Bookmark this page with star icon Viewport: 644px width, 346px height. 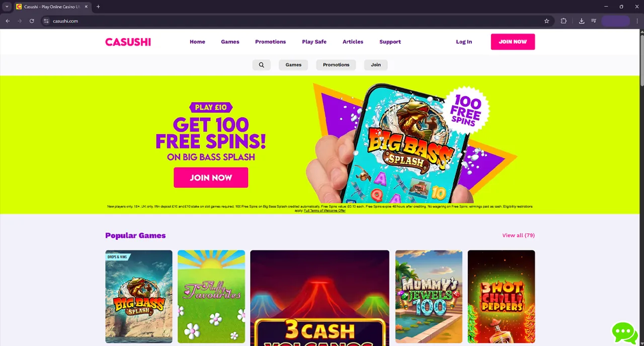tap(546, 21)
